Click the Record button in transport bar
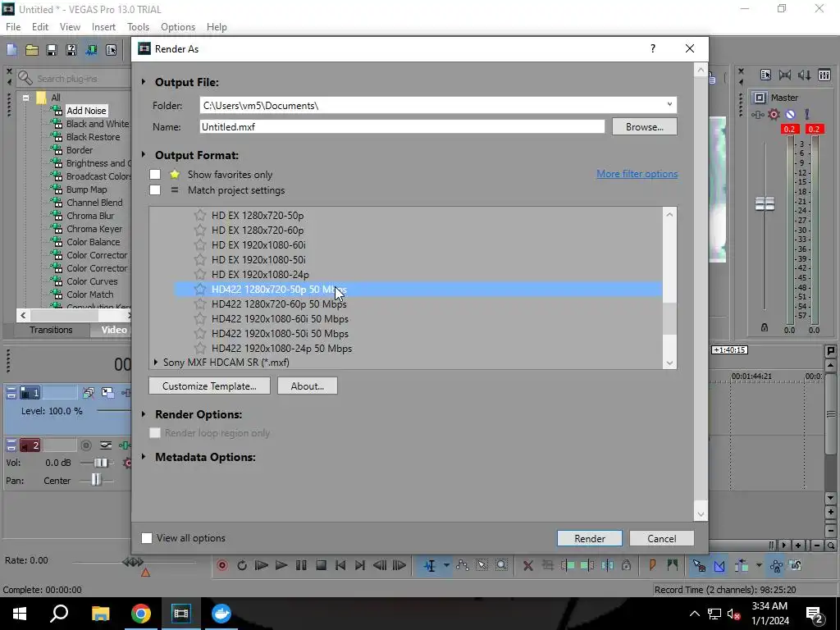The width and height of the screenshot is (840, 630). click(222, 565)
